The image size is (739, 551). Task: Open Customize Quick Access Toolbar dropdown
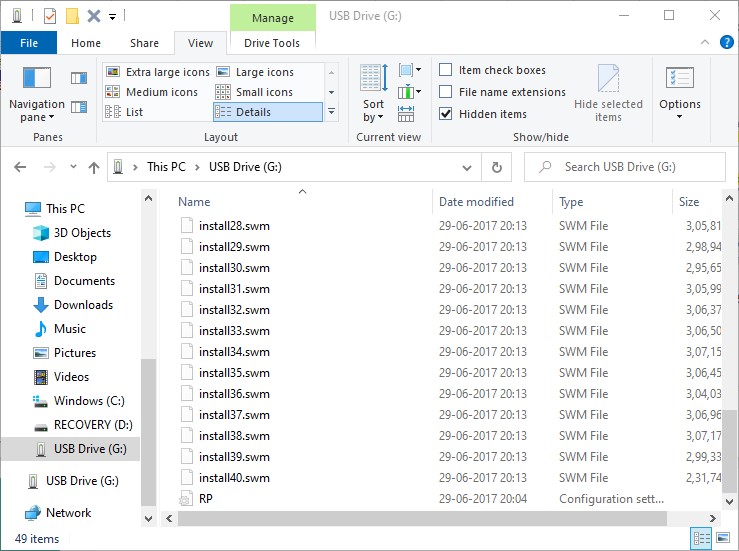tap(112, 17)
